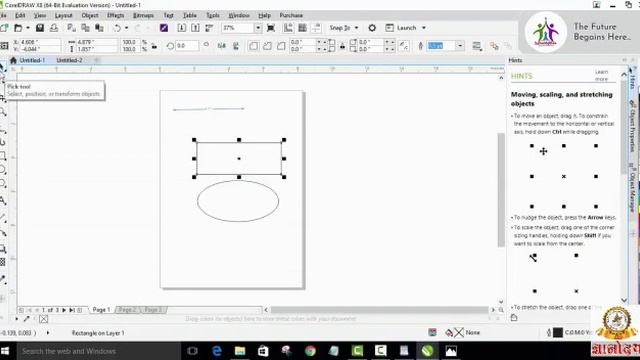Toggle the Show grid icon

302,28
